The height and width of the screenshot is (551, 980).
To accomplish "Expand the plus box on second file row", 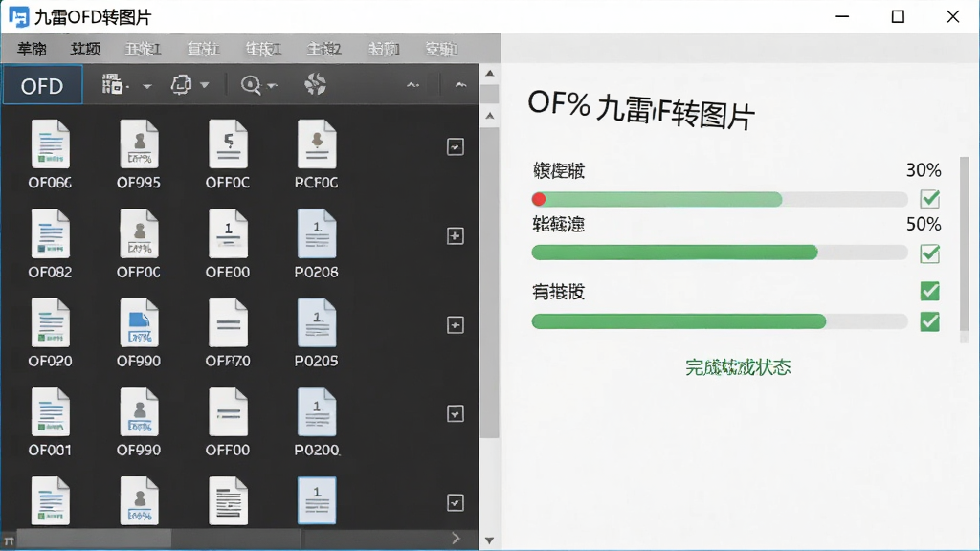I will tap(455, 236).
